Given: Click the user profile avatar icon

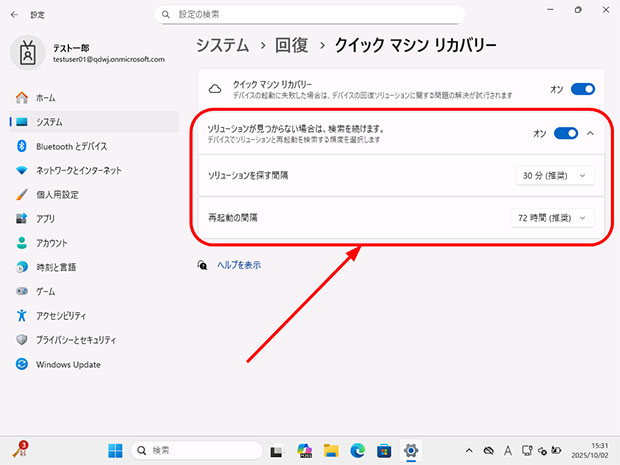Looking at the screenshot, I should [x=27, y=53].
